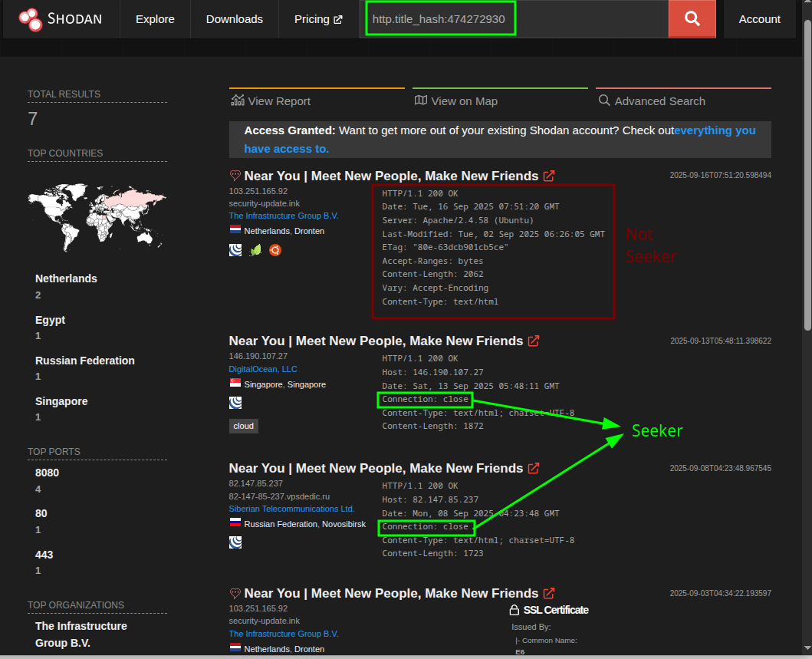
Task: Open Advanced Search
Action: (x=652, y=101)
